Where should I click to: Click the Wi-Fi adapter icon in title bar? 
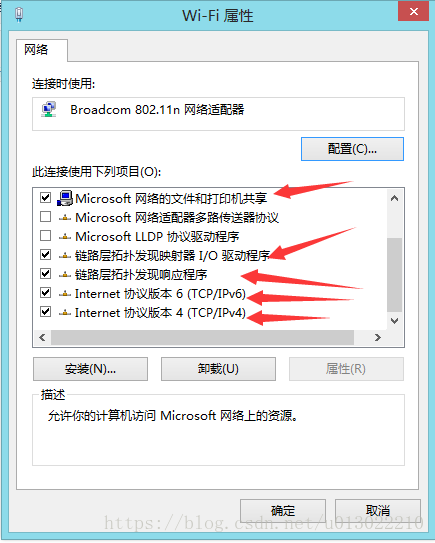19,15
